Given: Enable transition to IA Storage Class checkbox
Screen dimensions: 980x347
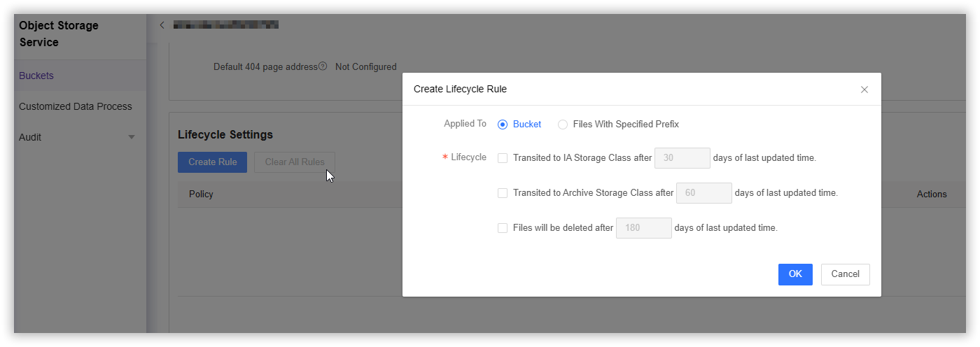Looking at the screenshot, I should [503, 158].
